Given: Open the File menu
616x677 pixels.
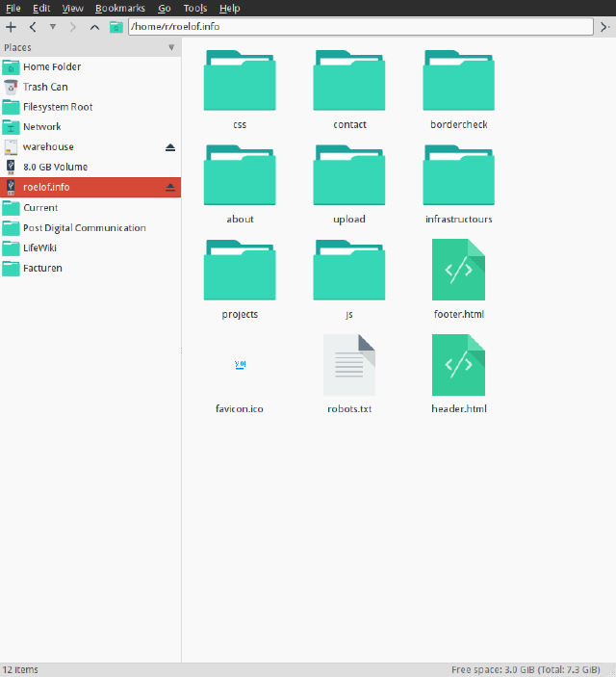Looking at the screenshot, I should [13, 9].
